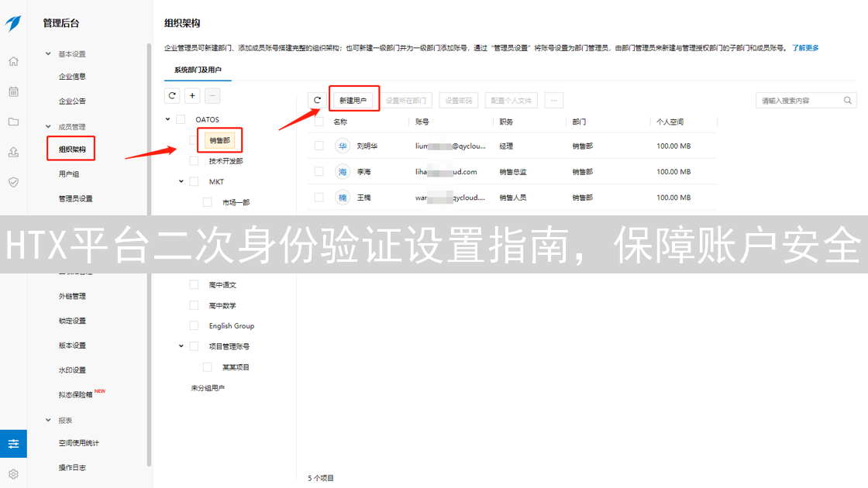
Task: Tick the 技术开发部 checkbox
Action: point(194,161)
